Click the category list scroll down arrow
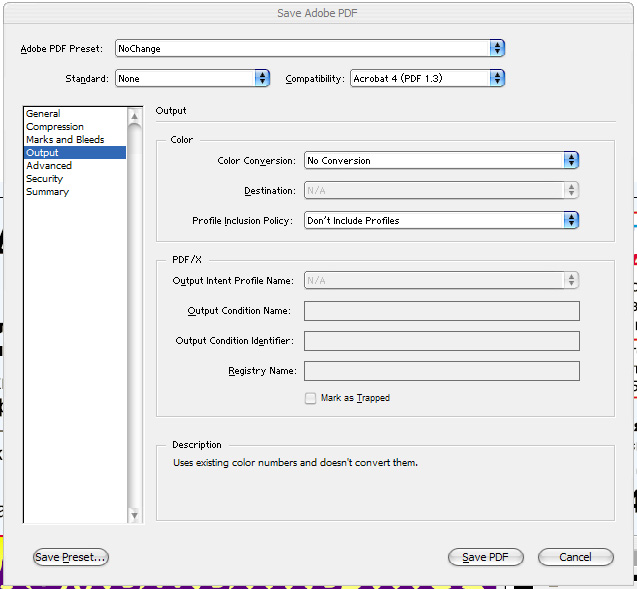 pyautogui.click(x=134, y=515)
